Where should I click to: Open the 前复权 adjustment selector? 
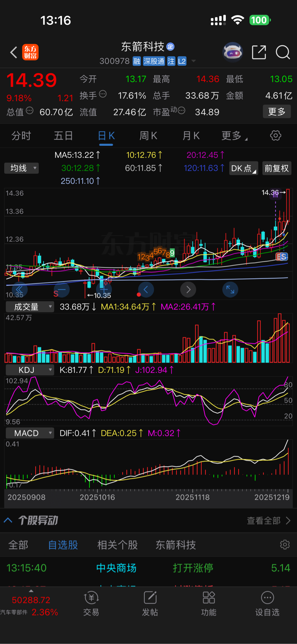(277, 168)
